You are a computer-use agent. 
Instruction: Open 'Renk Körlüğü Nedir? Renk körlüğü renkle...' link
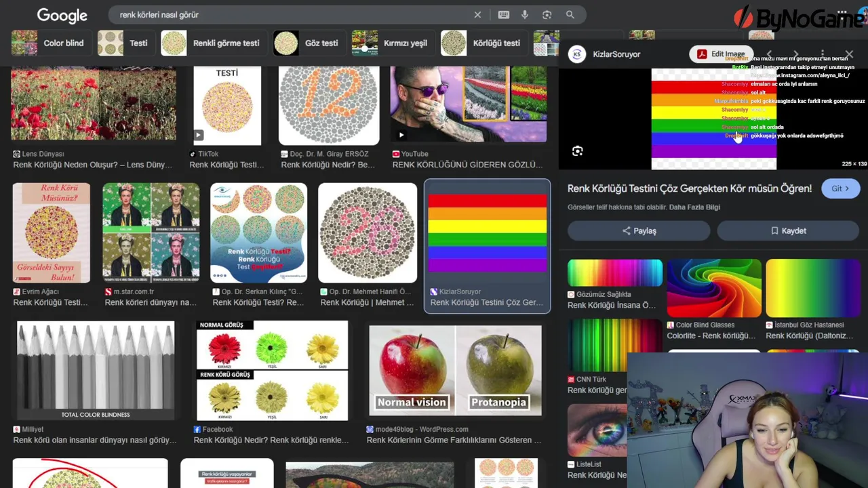click(x=271, y=440)
